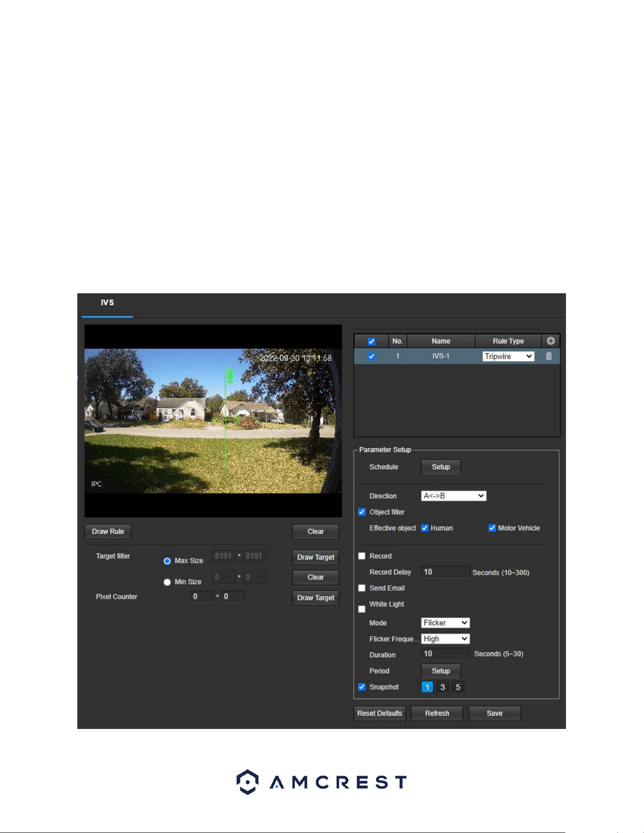Open the Rule Type Tripwire dropdown

tap(508, 356)
